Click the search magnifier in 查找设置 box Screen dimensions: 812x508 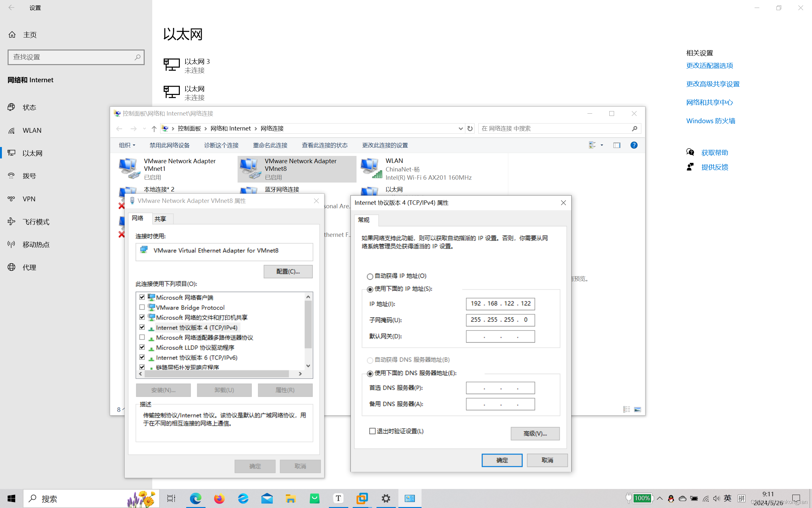pyautogui.click(x=137, y=57)
